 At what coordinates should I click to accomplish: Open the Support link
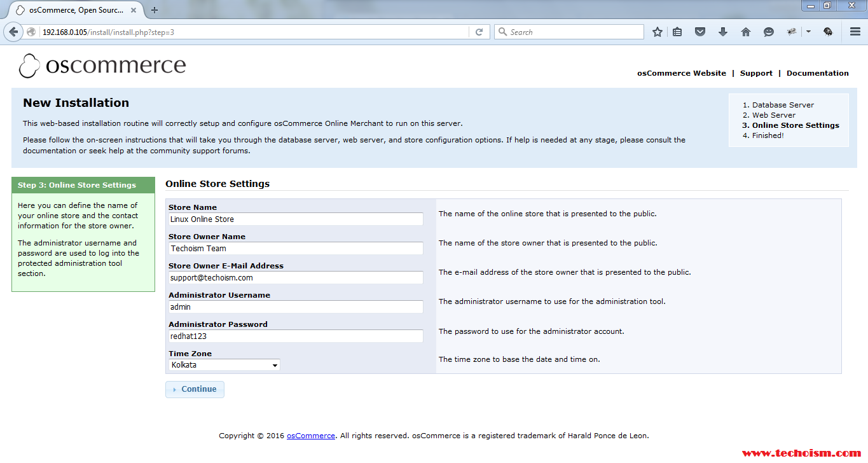point(756,73)
